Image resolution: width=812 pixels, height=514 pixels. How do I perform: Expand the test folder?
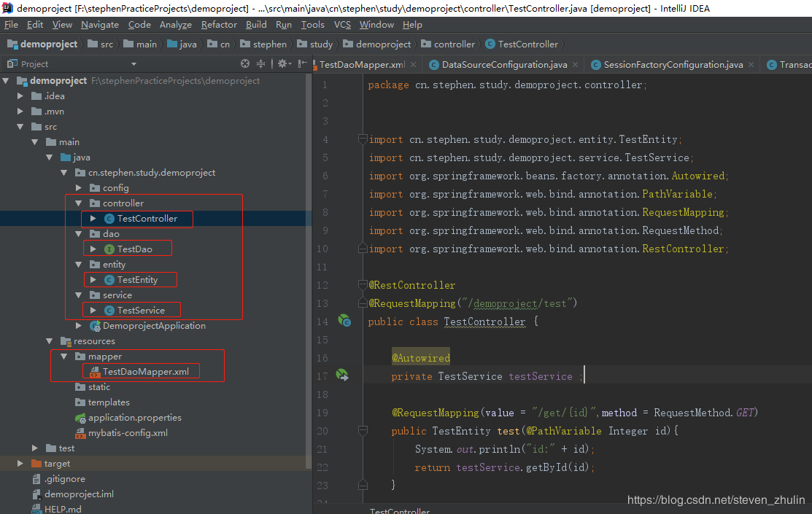click(x=34, y=448)
